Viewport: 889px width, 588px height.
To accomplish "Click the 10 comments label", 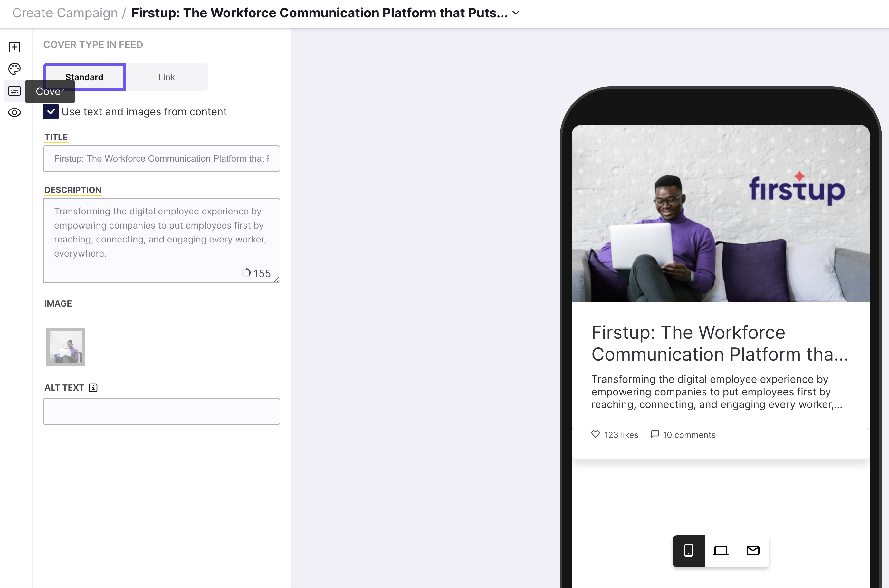I will click(689, 435).
